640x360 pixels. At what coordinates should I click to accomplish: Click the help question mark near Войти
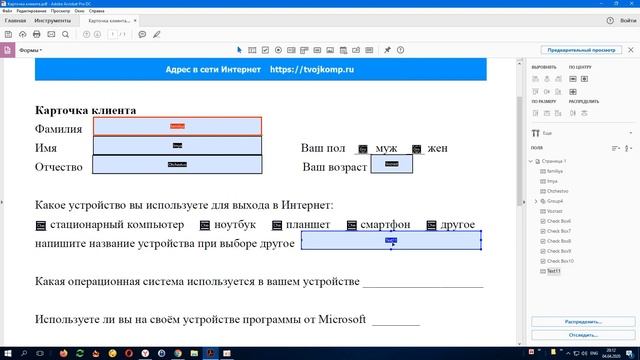[610, 20]
